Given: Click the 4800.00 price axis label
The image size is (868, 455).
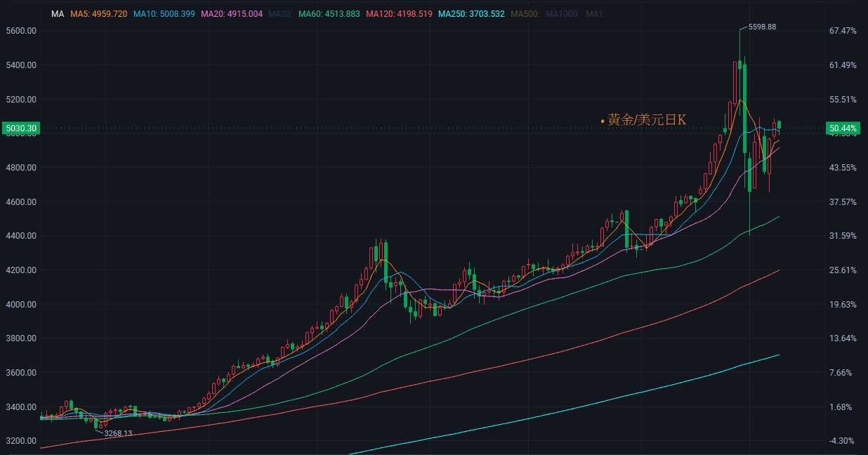Looking at the screenshot, I should pos(20,168).
